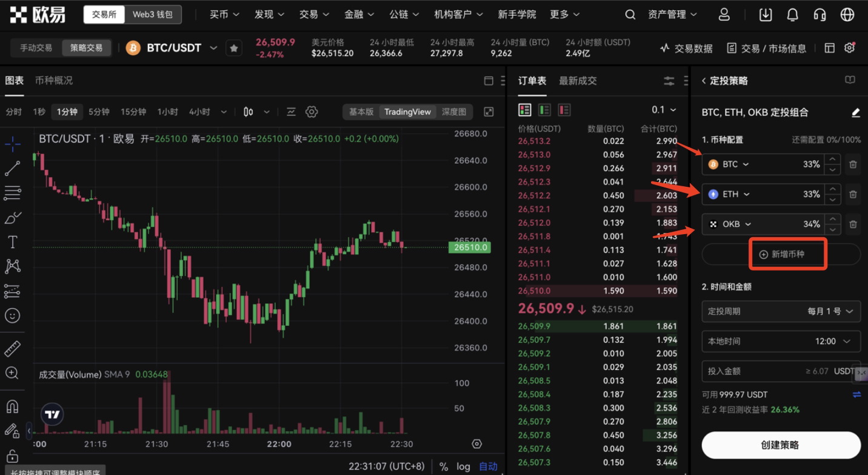The height and width of the screenshot is (475, 868).
Task: Open the 定投周期 frequency dropdown
Action: [781, 311]
